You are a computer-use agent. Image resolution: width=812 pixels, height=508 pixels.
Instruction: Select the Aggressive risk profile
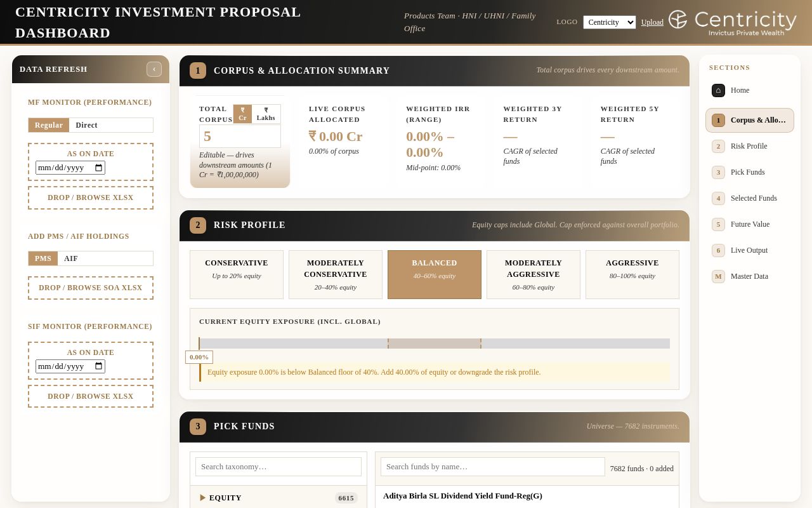tap(632, 274)
